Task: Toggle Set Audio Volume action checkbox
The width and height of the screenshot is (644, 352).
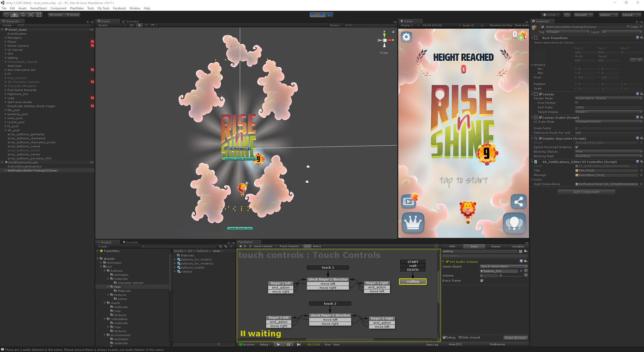Action: pyautogui.click(x=447, y=261)
